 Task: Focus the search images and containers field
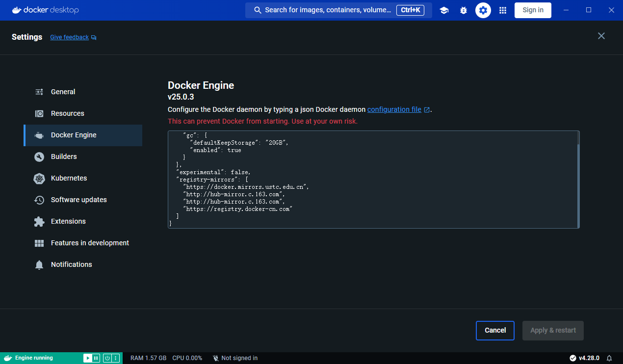338,10
